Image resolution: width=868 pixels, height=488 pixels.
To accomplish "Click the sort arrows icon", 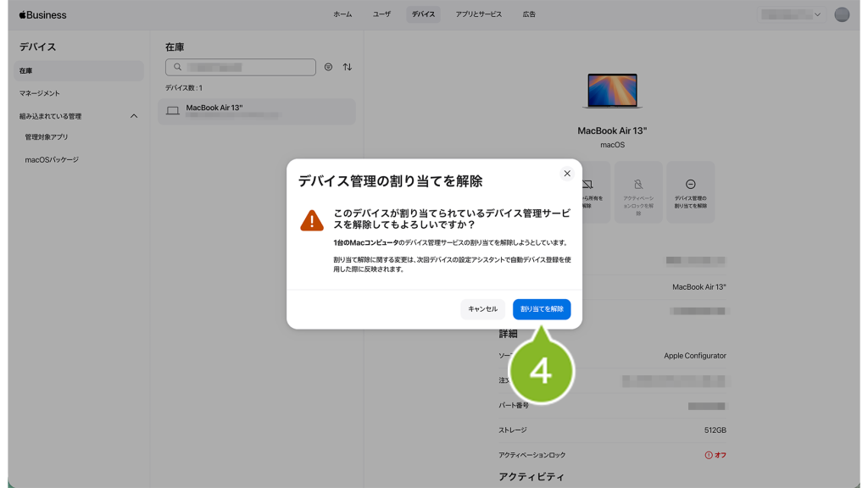I will pyautogui.click(x=348, y=67).
